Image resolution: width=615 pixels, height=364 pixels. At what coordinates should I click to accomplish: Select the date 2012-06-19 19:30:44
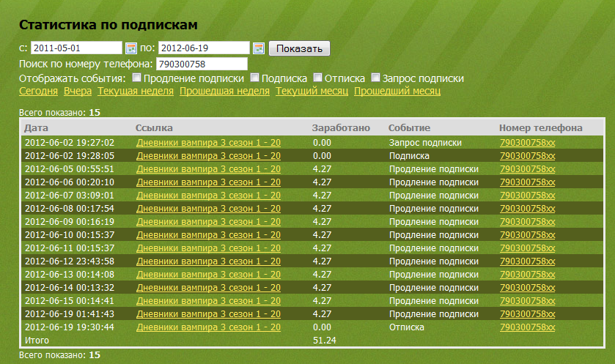(x=70, y=327)
